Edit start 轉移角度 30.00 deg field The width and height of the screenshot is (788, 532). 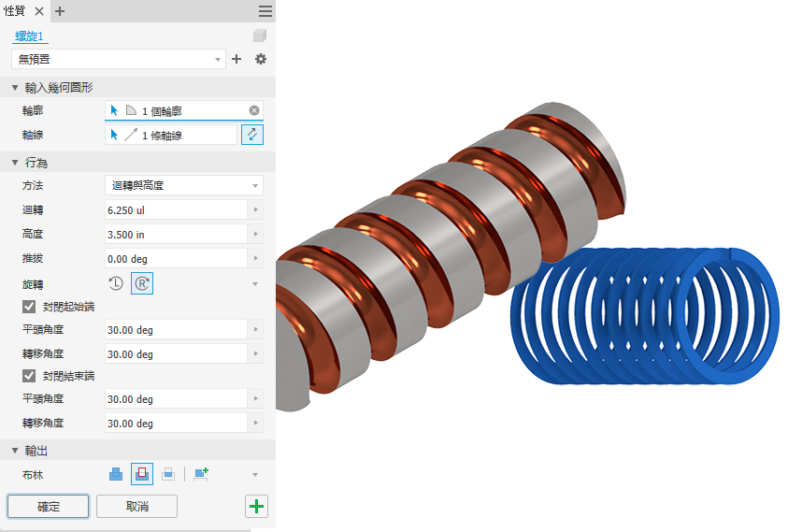coord(176,354)
